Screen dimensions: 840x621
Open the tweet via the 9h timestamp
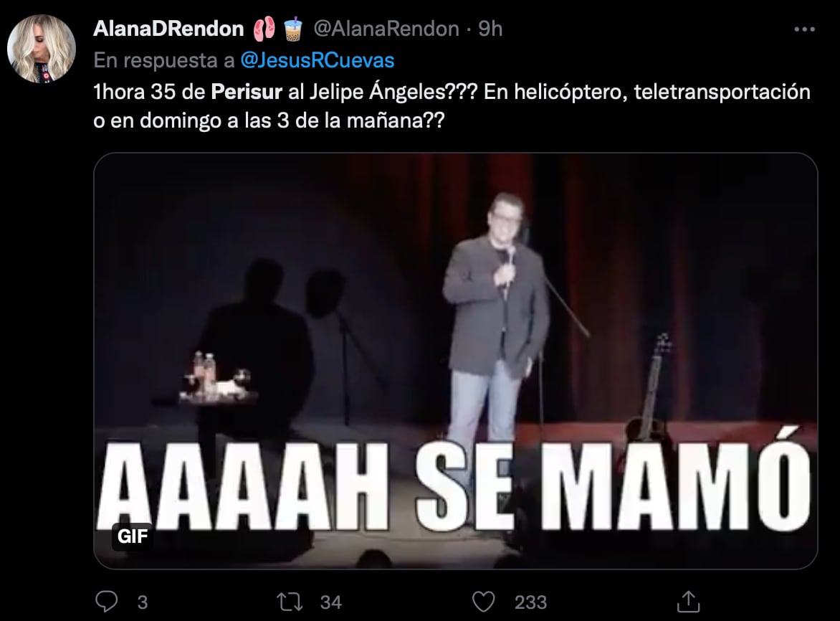[x=490, y=29]
